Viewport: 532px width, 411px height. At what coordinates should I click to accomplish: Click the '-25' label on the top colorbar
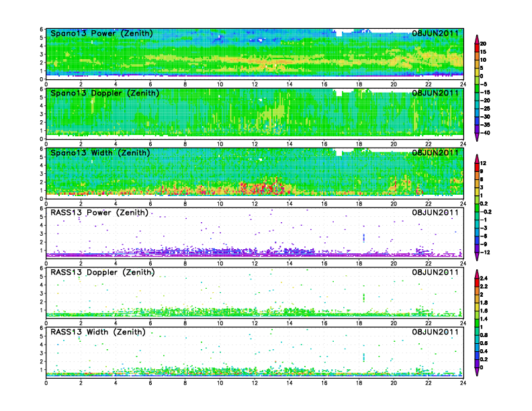point(485,109)
